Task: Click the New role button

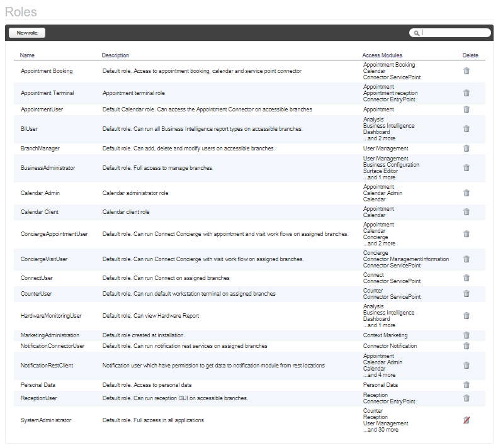Action: 27,33
